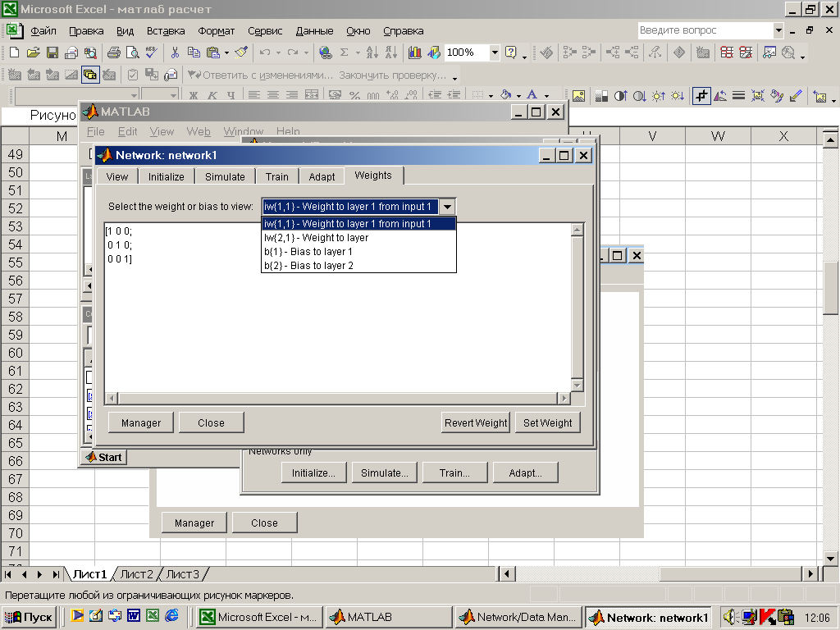Open the Excel Формат menu

pos(216,31)
